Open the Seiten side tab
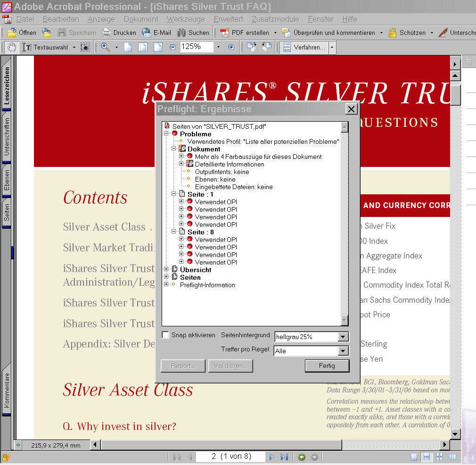 click(7, 212)
